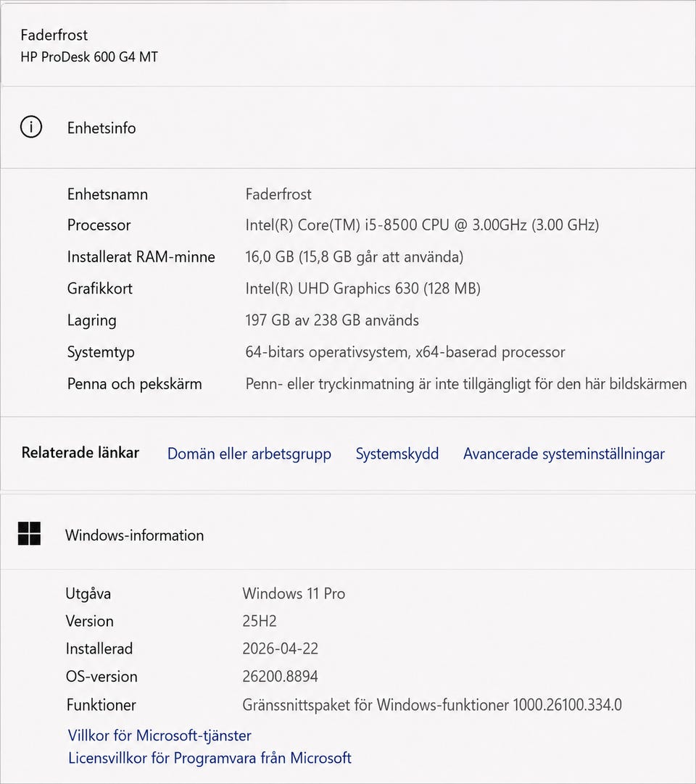Open Licensvillkor för Programvara från Microsoft
Screen dimensions: 696x784
(210, 757)
